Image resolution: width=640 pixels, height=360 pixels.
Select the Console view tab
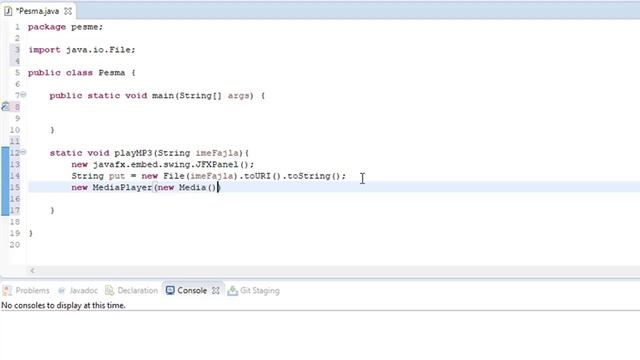(x=192, y=291)
